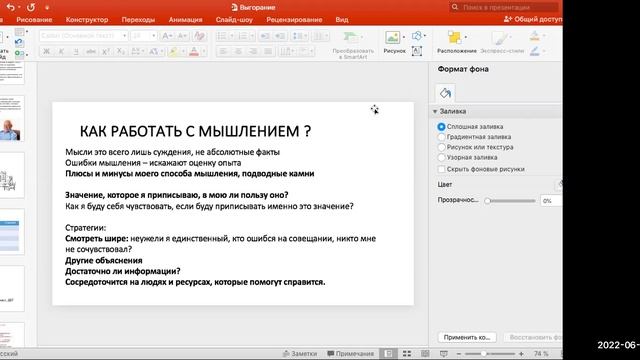
Task: Open the font name dropdown
Action: (x=124, y=36)
